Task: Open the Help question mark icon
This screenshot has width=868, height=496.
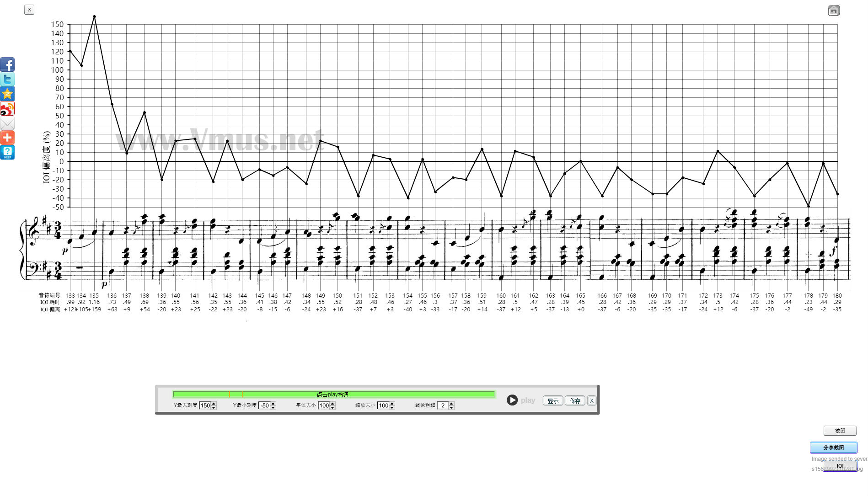Action: (7, 152)
